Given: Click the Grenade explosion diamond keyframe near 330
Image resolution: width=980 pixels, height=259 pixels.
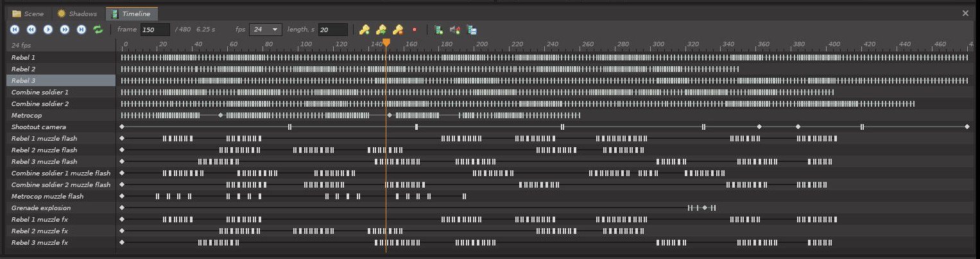Looking at the screenshot, I should pyautogui.click(x=704, y=208).
